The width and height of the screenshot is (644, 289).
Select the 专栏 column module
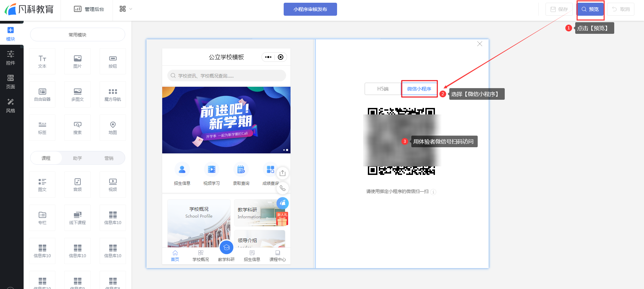point(42,218)
